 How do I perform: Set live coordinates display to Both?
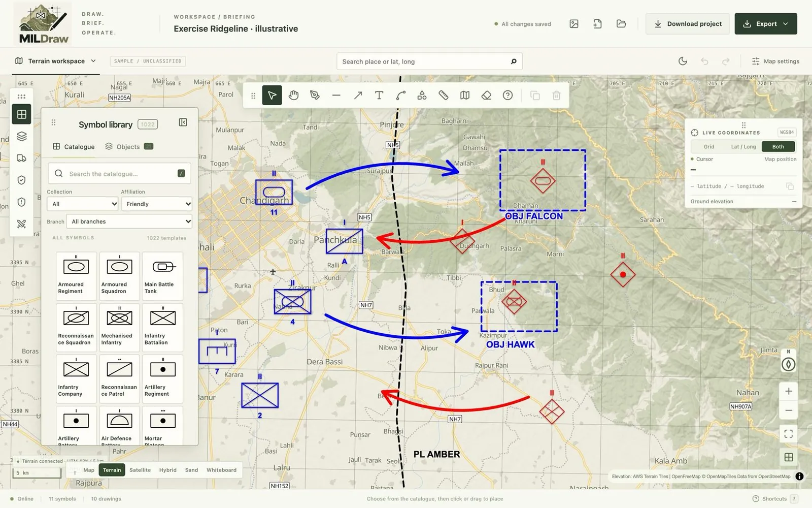tap(778, 147)
